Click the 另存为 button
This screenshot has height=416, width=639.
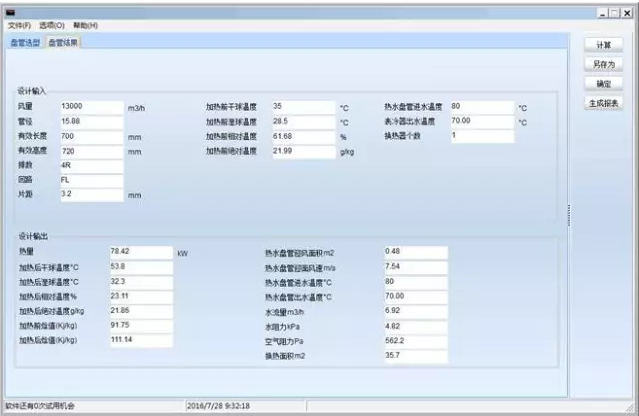(603, 64)
